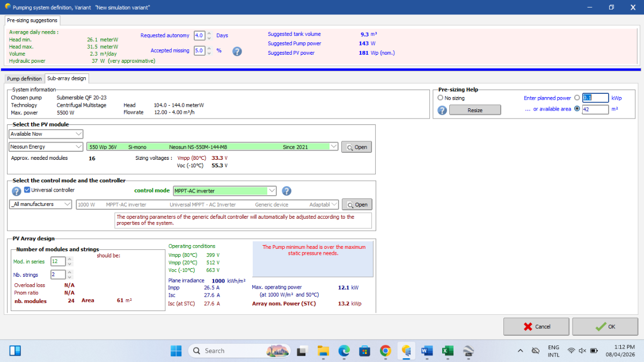Viewport: 644px width, 362px height.
Task: Click the available area input field
Action: [x=595, y=109]
